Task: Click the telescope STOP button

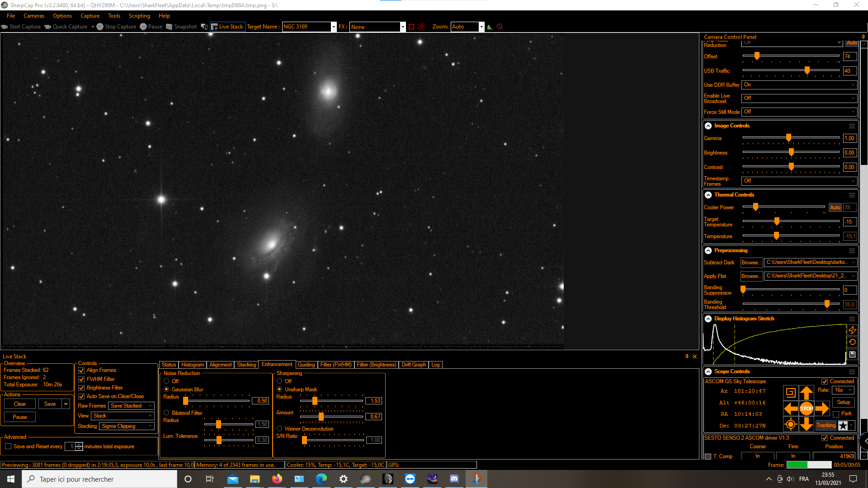Action: 806,408
